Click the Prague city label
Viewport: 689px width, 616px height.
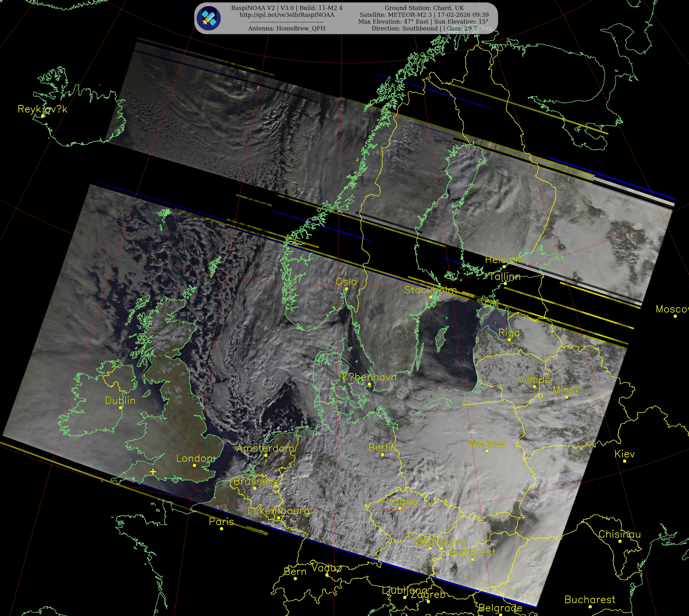click(400, 502)
